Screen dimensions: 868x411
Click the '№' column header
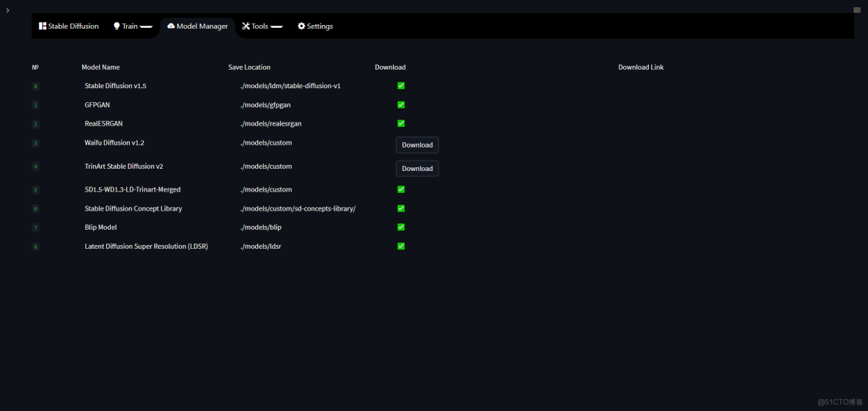pyautogui.click(x=35, y=67)
